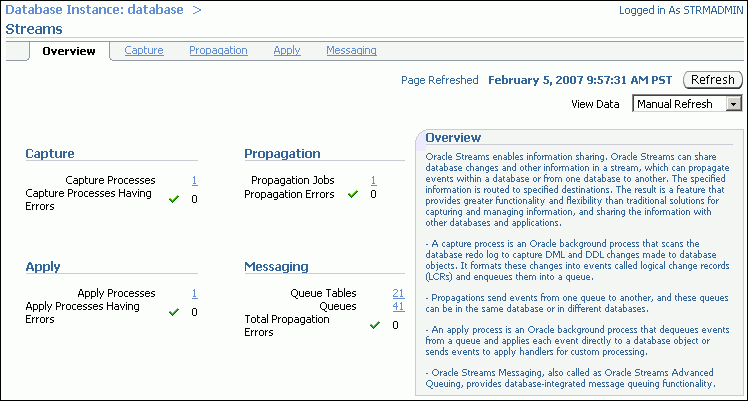Click the View Data label
The image size is (748, 401).
(x=595, y=104)
